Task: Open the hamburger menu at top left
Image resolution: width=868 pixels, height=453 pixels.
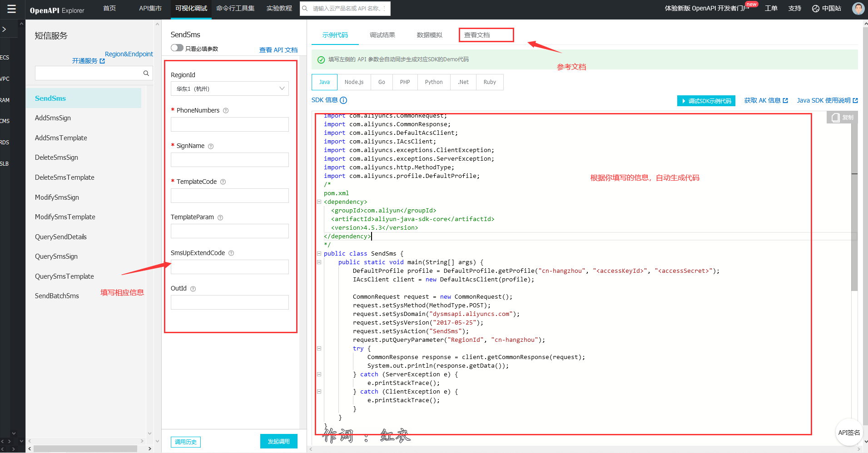Action: click(x=11, y=9)
